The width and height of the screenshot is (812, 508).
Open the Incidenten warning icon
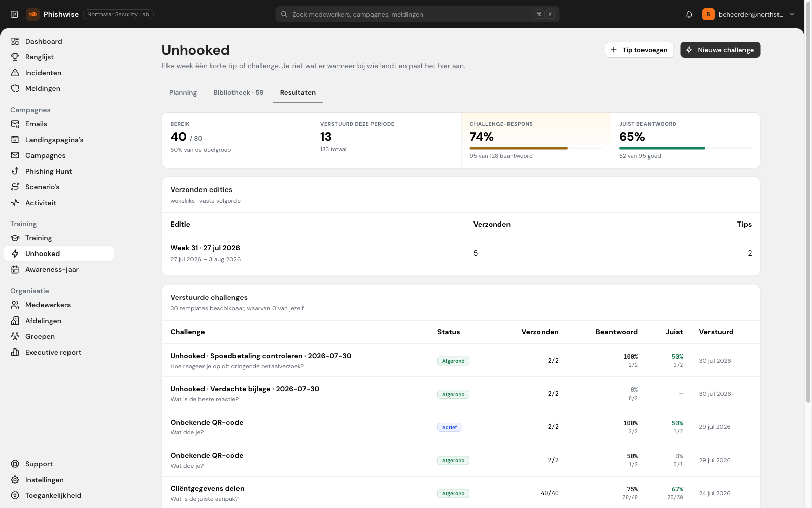coord(15,73)
